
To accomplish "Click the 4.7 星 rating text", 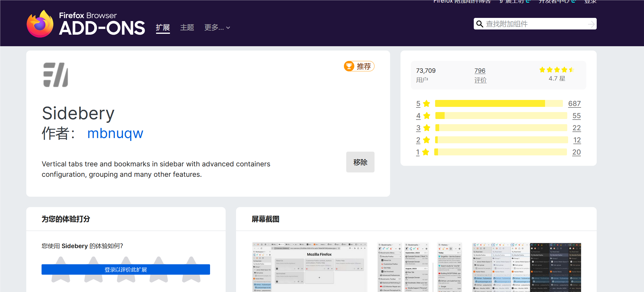I will pos(557,79).
